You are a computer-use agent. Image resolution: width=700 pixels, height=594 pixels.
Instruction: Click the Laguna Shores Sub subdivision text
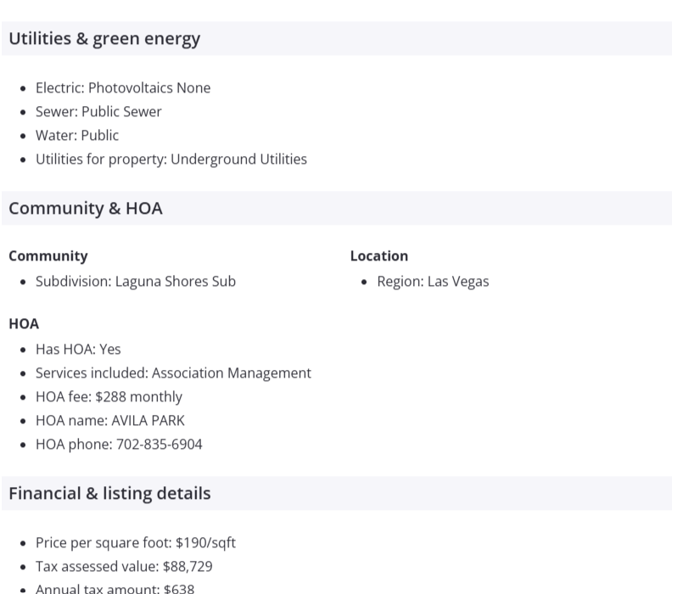136,282
